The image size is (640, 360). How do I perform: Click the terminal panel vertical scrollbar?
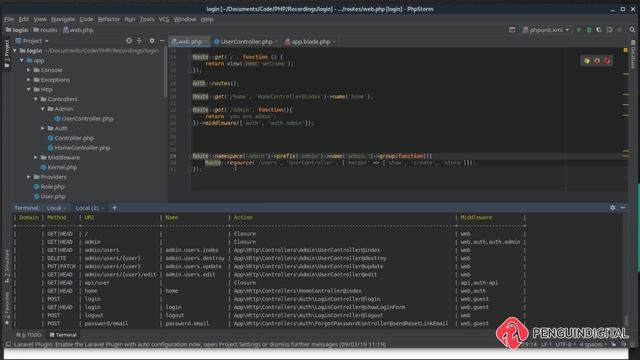[x=627, y=321]
